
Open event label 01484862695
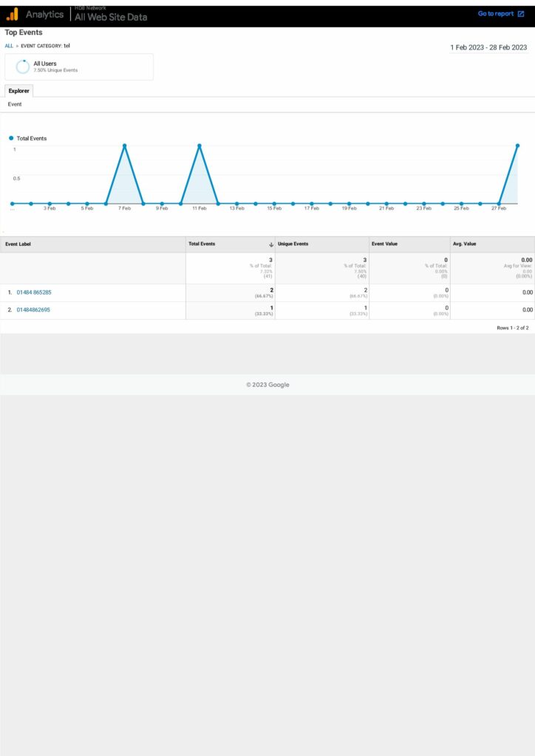[x=33, y=310]
